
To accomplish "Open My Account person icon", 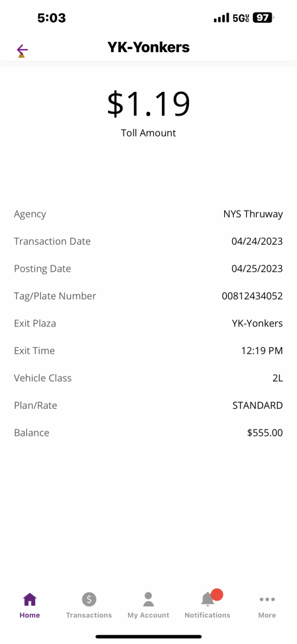I will pyautogui.click(x=148, y=599).
